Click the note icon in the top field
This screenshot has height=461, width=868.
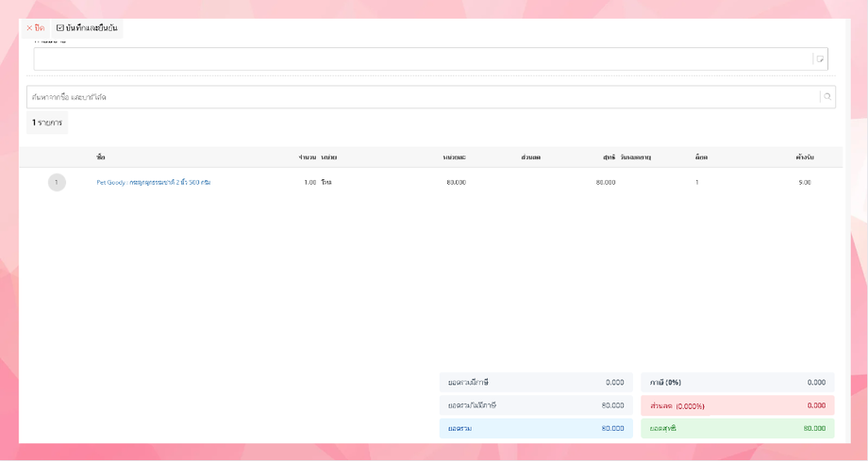point(820,58)
